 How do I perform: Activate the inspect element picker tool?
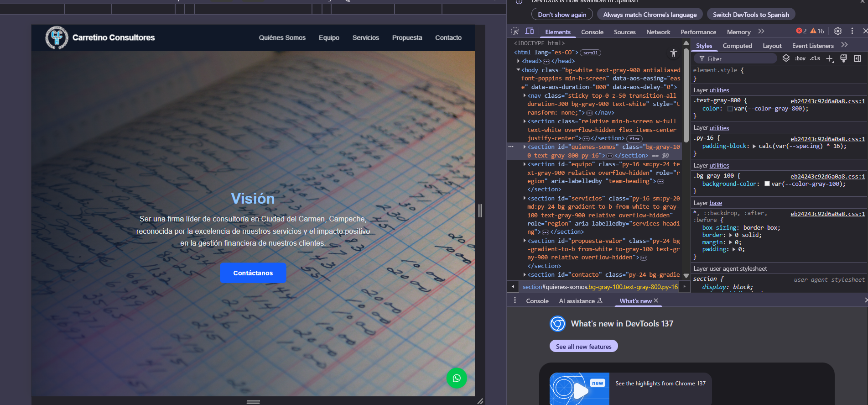pyautogui.click(x=515, y=32)
